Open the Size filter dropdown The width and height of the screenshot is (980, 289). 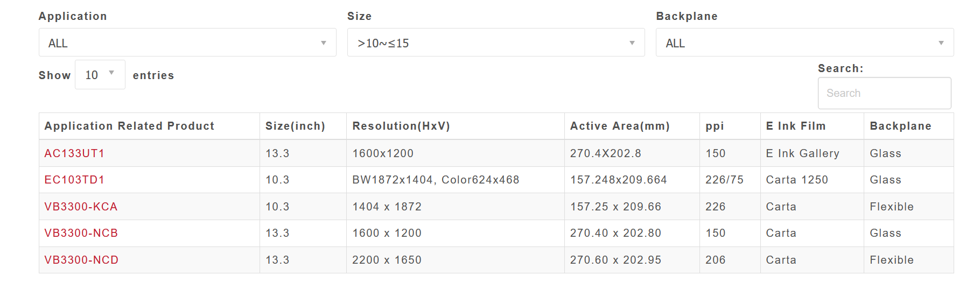point(495,43)
